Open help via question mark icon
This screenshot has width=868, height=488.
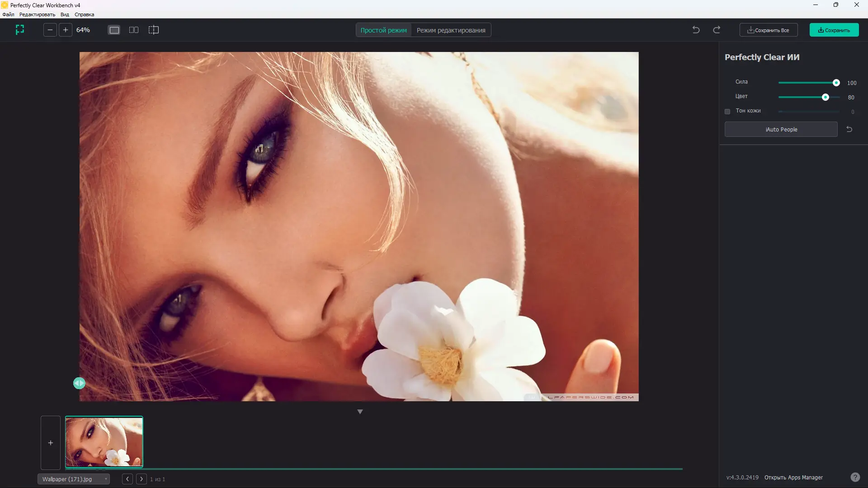click(855, 477)
